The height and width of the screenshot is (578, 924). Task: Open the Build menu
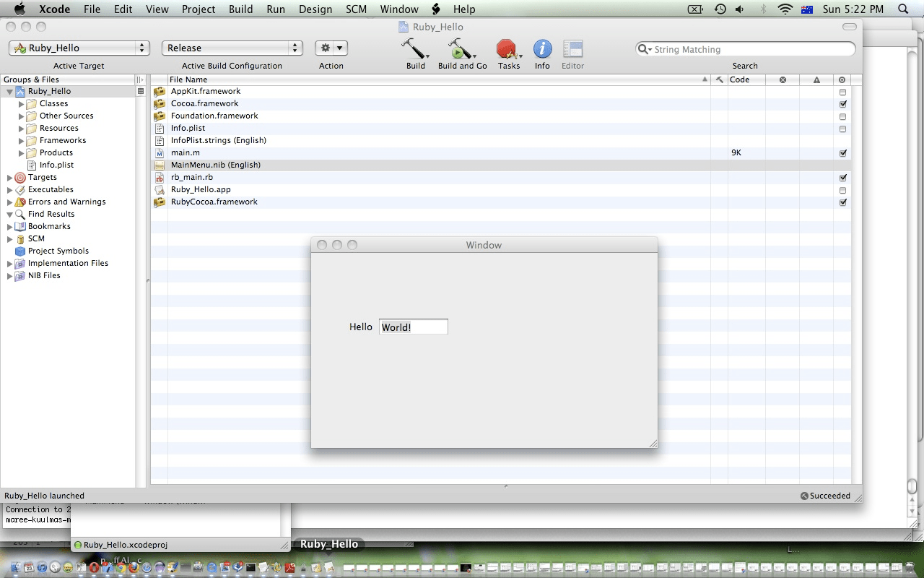click(x=240, y=9)
